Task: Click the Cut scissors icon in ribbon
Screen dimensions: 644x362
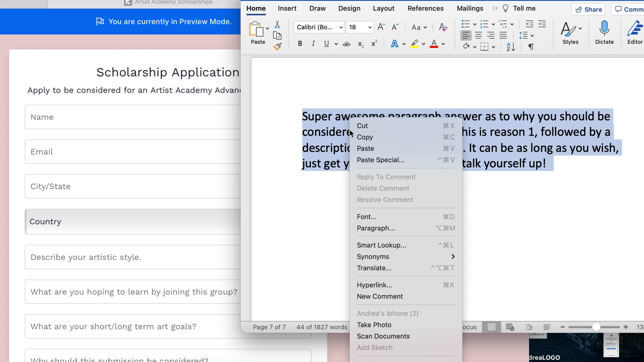Action: [x=277, y=24]
